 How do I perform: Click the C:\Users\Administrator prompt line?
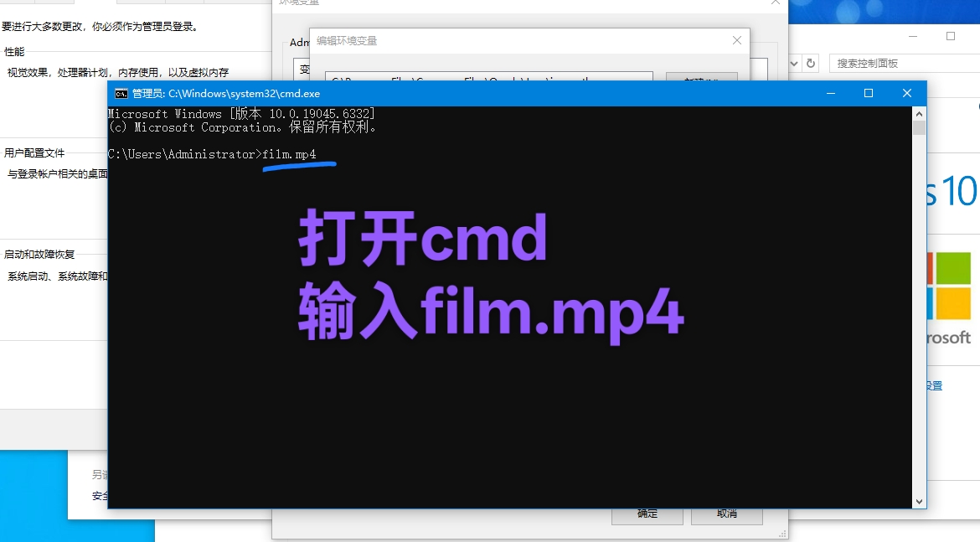click(212, 154)
